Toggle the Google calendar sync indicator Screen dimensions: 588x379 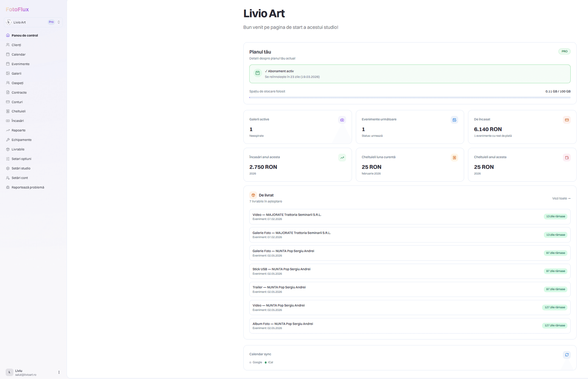click(256, 362)
